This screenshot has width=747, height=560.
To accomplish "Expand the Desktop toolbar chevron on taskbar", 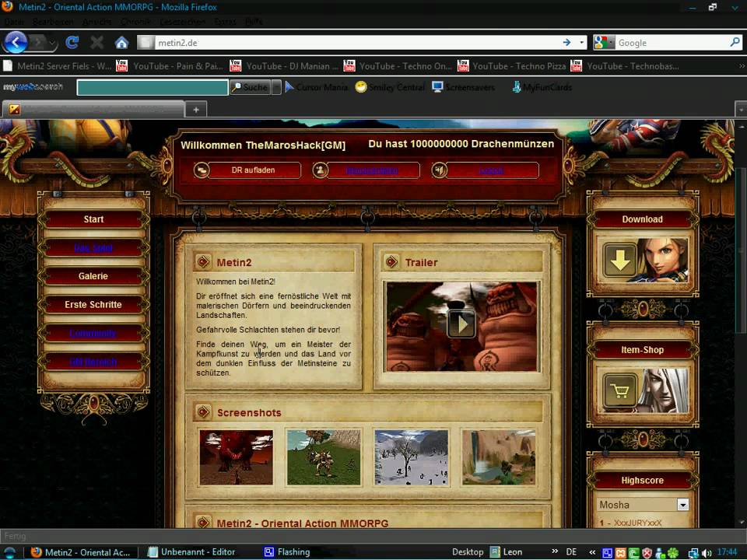I will pyautogui.click(x=555, y=551).
